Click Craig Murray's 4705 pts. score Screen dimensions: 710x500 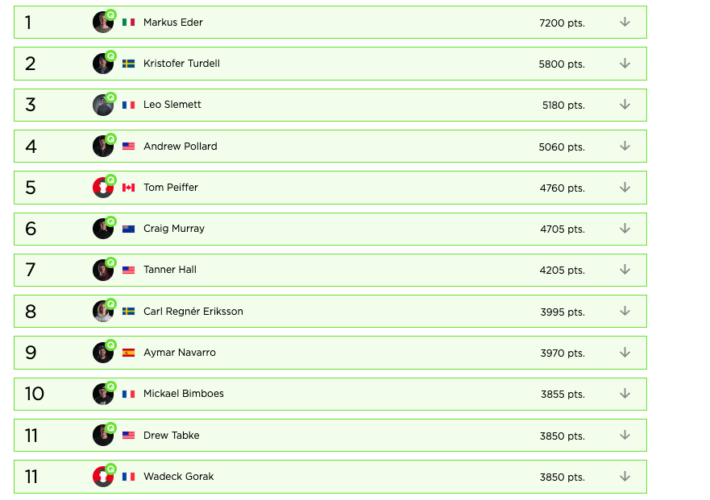coord(562,229)
